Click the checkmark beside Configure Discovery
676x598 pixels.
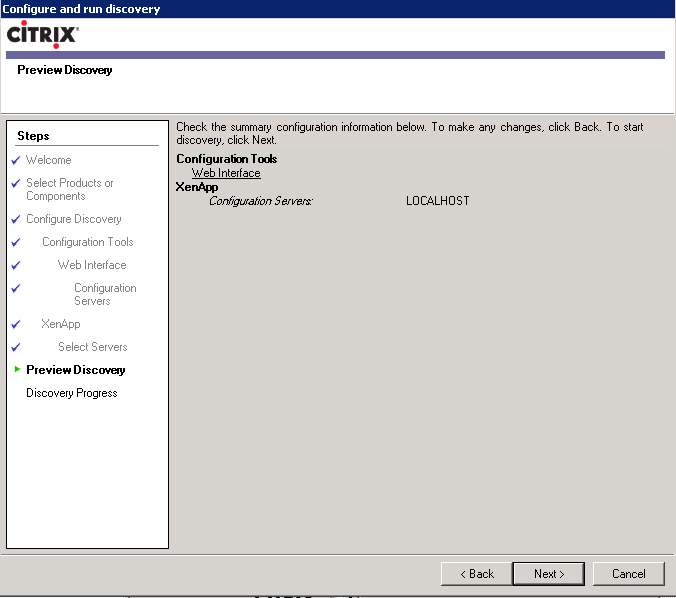pyautogui.click(x=16, y=219)
